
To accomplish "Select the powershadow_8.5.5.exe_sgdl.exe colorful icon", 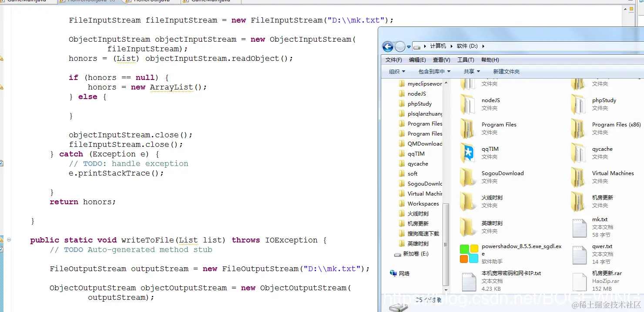I will [x=469, y=254].
